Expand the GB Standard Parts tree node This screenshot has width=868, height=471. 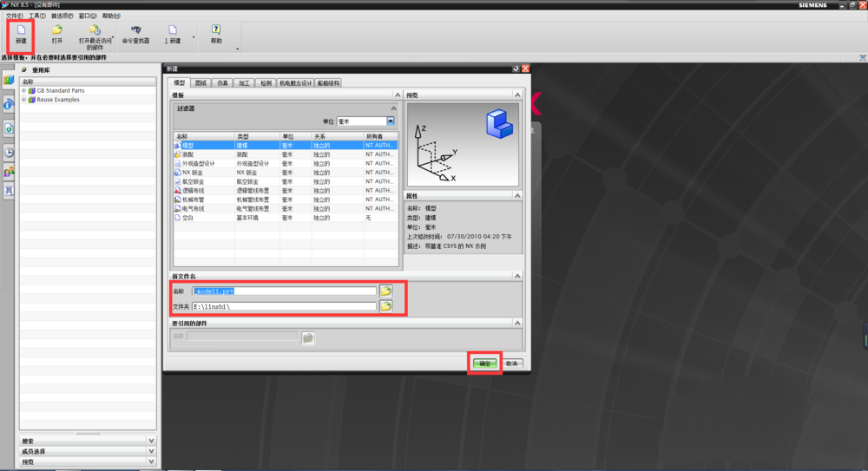coord(23,90)
